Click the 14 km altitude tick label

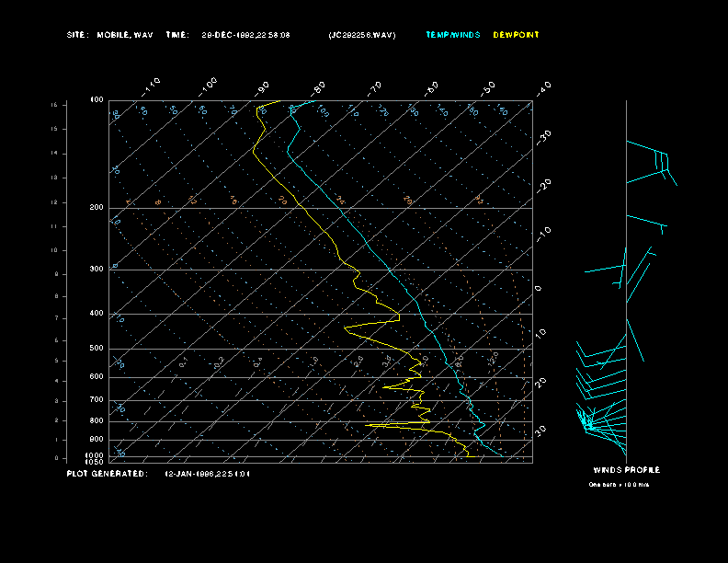[x=54, y=154]
